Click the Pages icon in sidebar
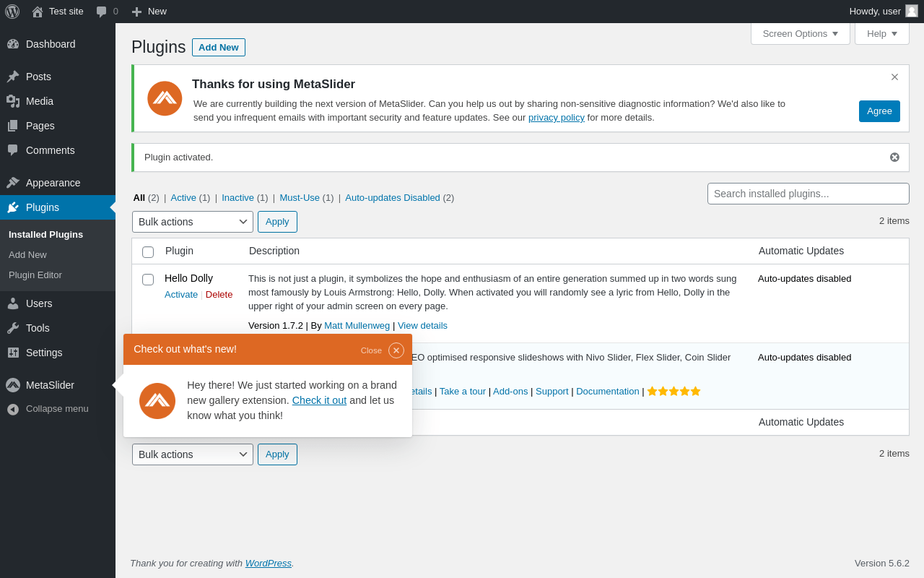This screenshot has width=924, height=578. coord(13,126)
